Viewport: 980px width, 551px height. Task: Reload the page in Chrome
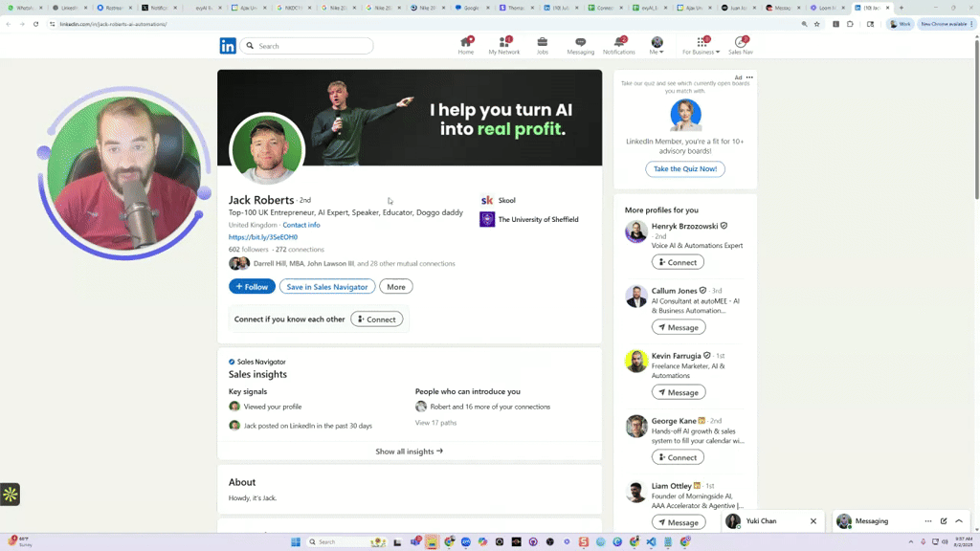pos(35,24)
